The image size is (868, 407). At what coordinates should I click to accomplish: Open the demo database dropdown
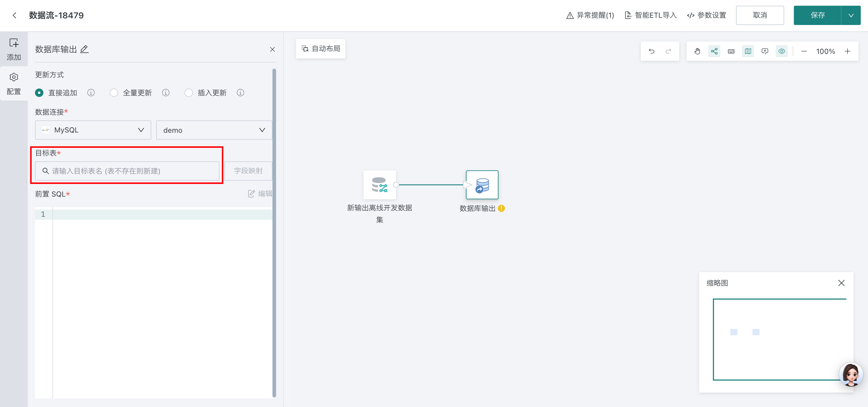tap(214, 130)
